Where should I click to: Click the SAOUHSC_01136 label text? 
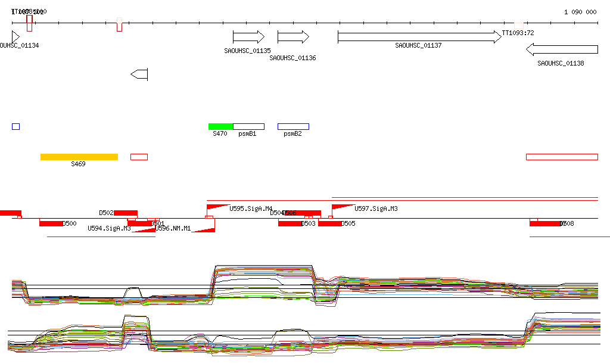(x=292, y=58)
